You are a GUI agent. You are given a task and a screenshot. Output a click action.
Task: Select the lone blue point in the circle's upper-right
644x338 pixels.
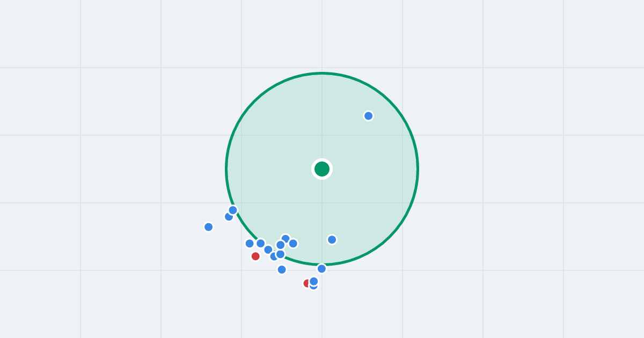click(x=368, y=116)
